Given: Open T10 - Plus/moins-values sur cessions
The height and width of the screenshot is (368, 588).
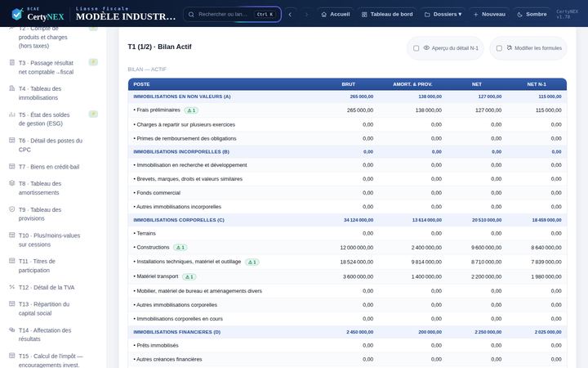Looking at the screenshot, I should [52, 240].
